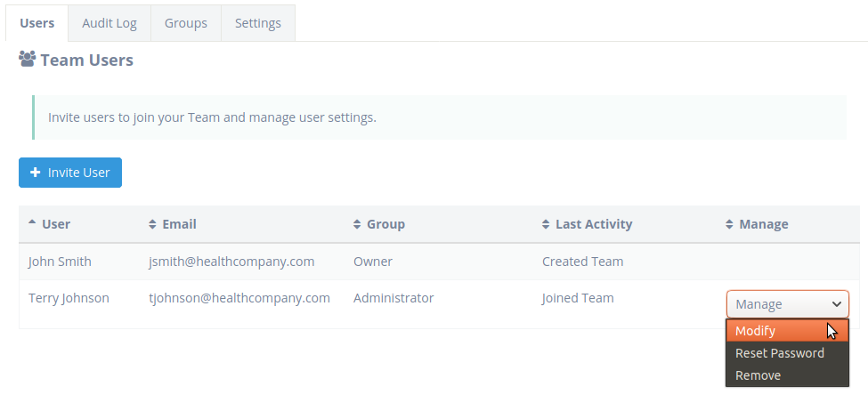This screenshot has height=411, width=868.
Task: Open the Manage dropdown for Terry Johnson
Action: point(787,304)
